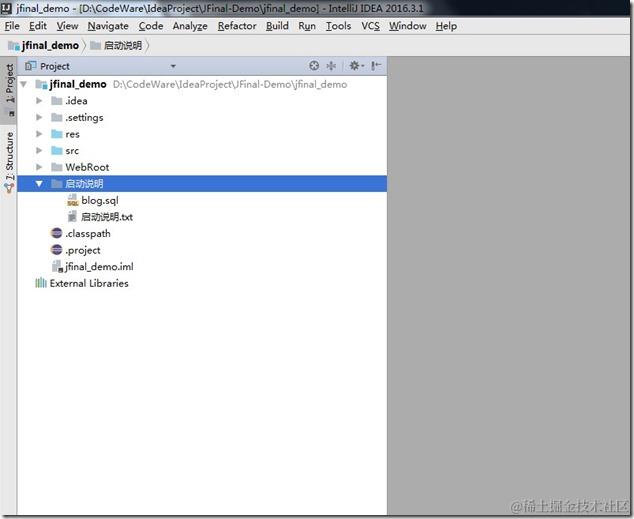This screenshot has height=519, width=634.
Task: Click jfinal_demo breadcrumb in navigation bar
Action: [x=44, y=45]
